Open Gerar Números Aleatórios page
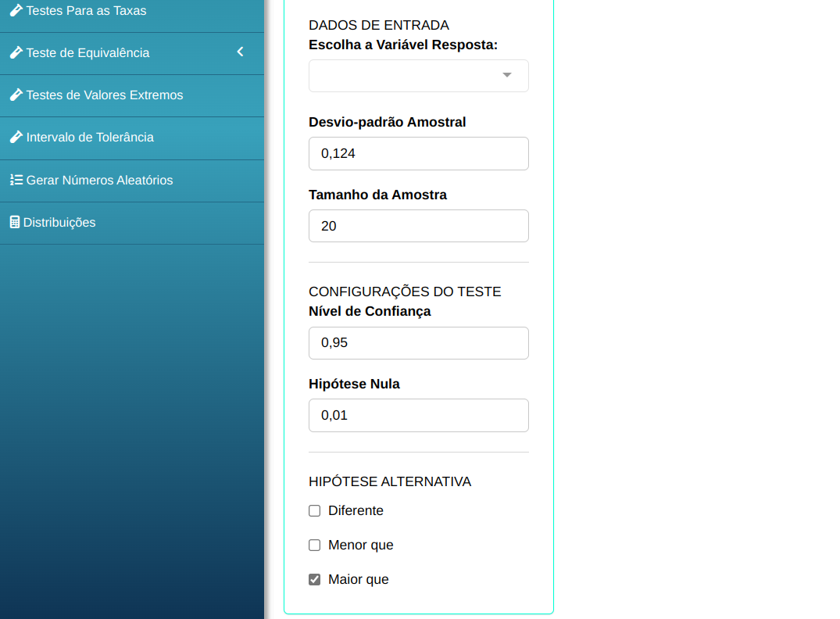This screenshot has height=619, width=840. pos(99,181)
